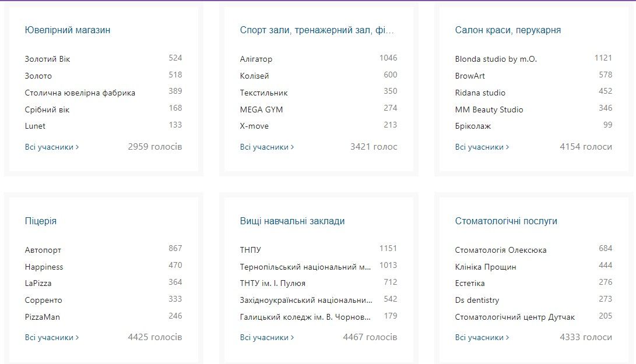The width and height of the screenshot is (636, 364).
Task: Click Blonda studio by m.O. entry
Action: pyautogui.click(x=496, y=59)
